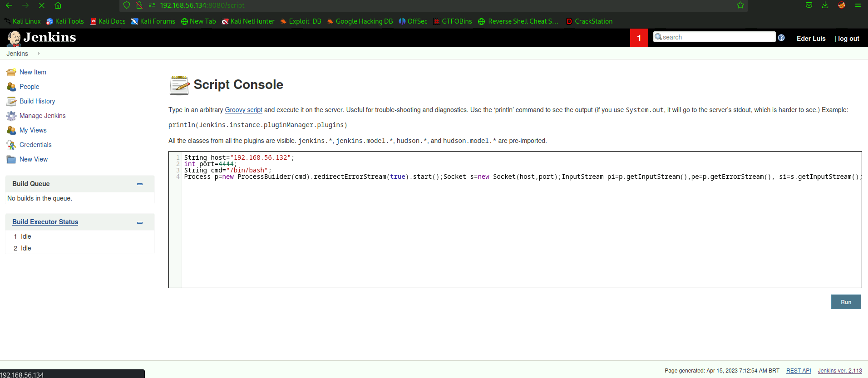The image size is (868, 378).
Task: Open the Jenkins ver. 2.113 link
Action: pos(840,371)
